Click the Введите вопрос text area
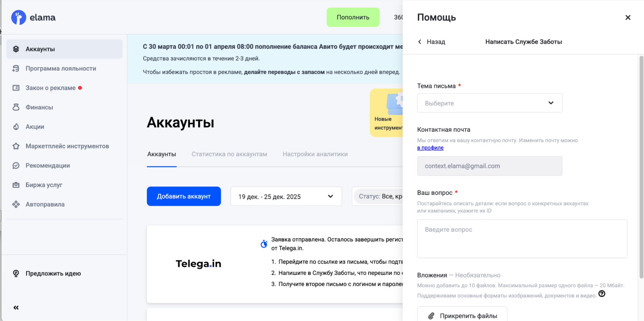This screenshot has width=644, height=321. click(x=522, y=239)
